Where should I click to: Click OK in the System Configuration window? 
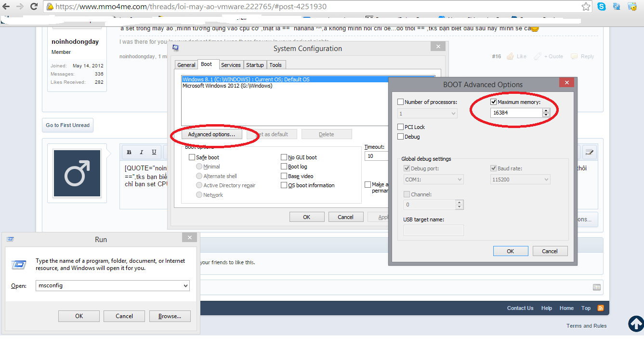307,217
